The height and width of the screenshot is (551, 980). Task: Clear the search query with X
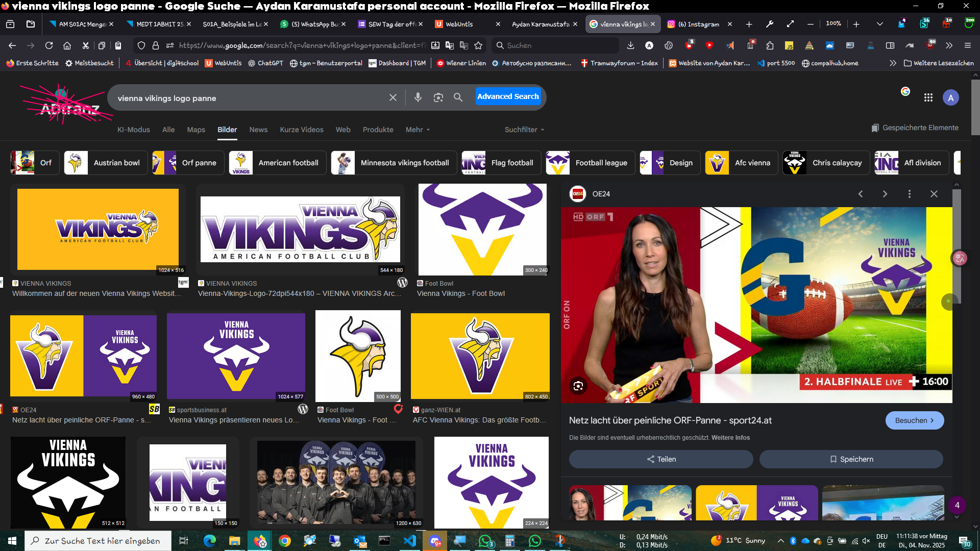[x=393, y=97]
